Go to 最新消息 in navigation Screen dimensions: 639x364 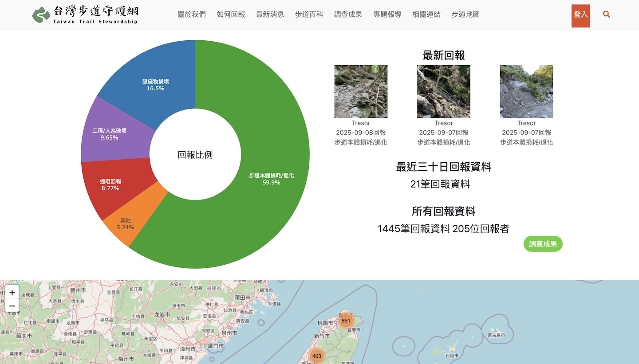coord(270,14)
